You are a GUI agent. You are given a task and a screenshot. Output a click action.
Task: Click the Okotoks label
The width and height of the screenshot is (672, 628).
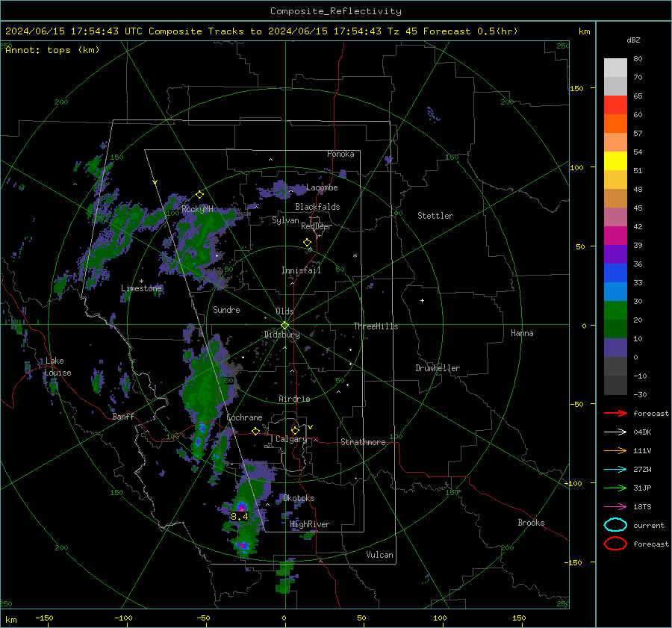299,498
